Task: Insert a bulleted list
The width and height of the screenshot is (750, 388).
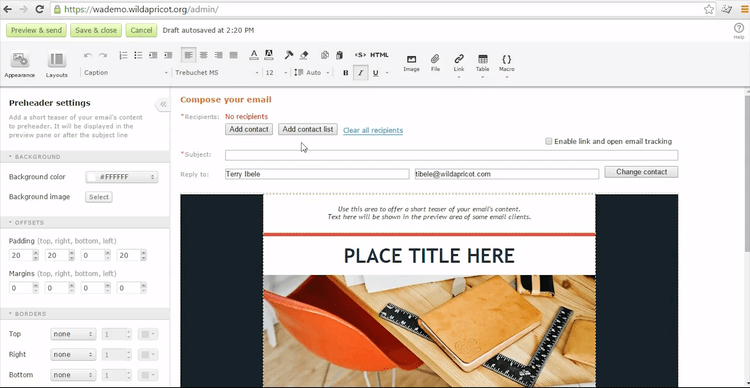Action: tap(138, 55)
